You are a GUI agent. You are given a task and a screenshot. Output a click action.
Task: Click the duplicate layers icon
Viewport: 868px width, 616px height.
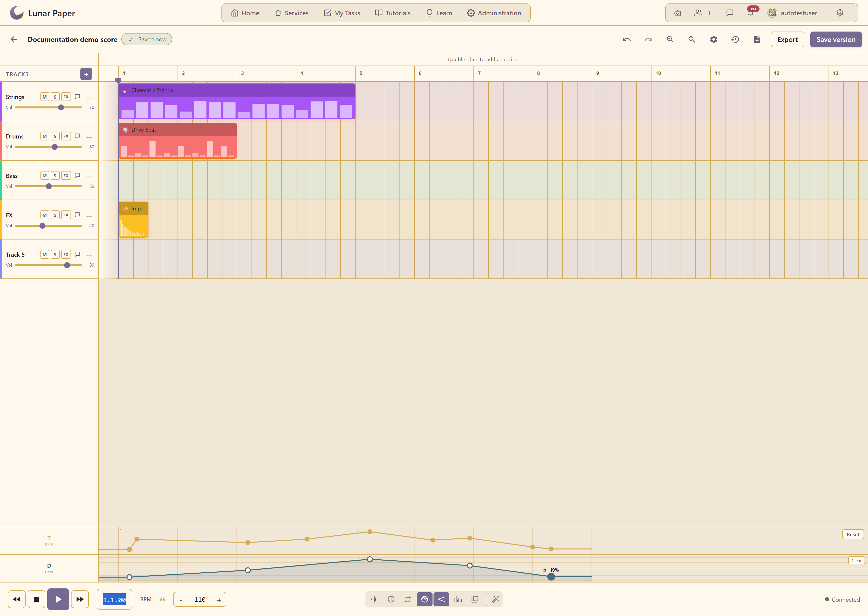[x=475, y=599]
